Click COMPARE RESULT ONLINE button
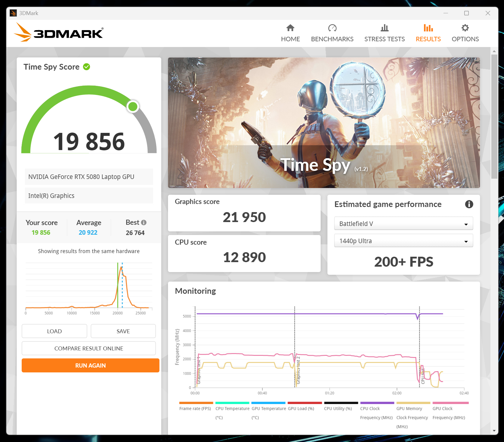This screenshot has width=504, height=442. click(x=89, y=348)
